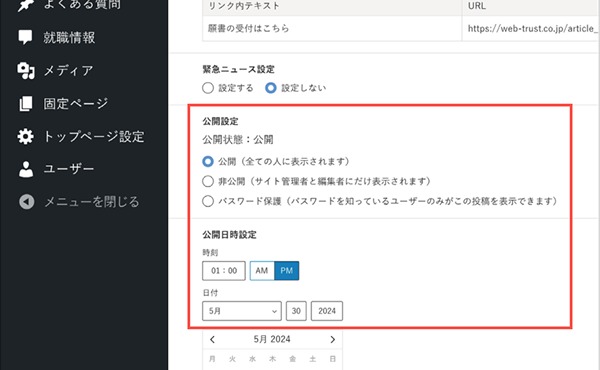600x370 pixels.
Task: Click the pin icon beside よくある質問
Action: click(26, 5)
